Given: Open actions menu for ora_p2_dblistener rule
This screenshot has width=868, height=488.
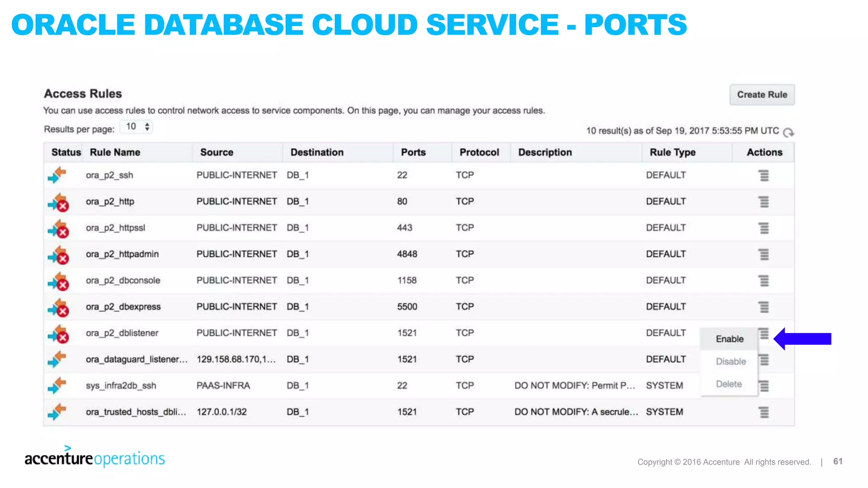Looking at the screenshot, I should pos(764,333).
